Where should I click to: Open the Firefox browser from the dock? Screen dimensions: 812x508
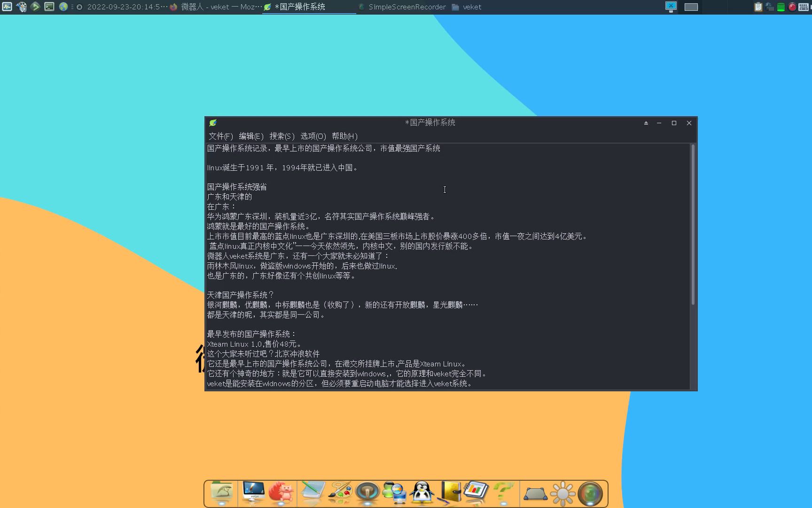coord(281,493)
